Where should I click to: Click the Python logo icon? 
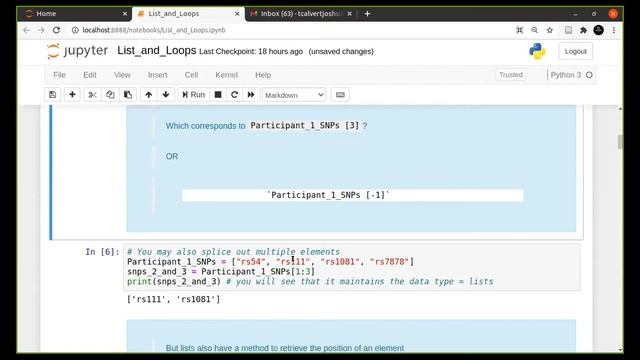537,51
